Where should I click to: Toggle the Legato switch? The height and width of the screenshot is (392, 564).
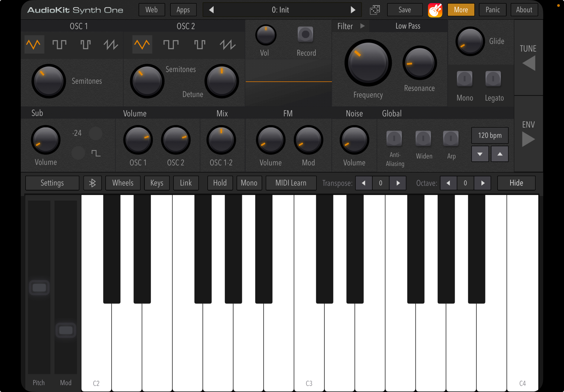(x=493, y=79)
